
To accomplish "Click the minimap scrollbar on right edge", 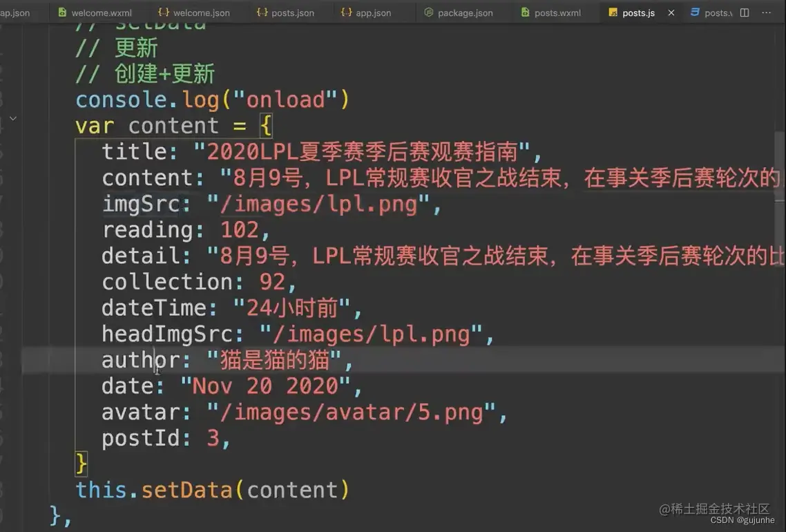I will pos(780,200).
